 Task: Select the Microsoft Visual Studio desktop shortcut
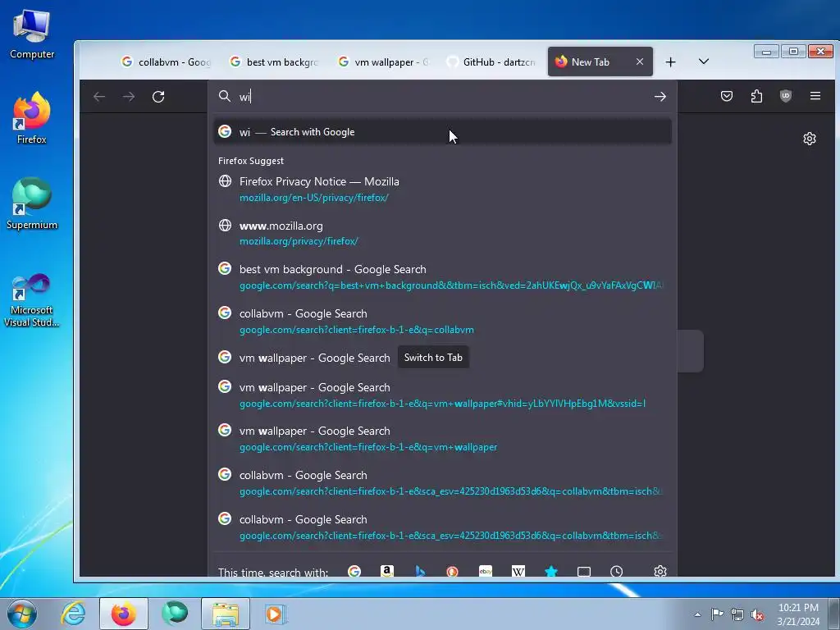32,300
